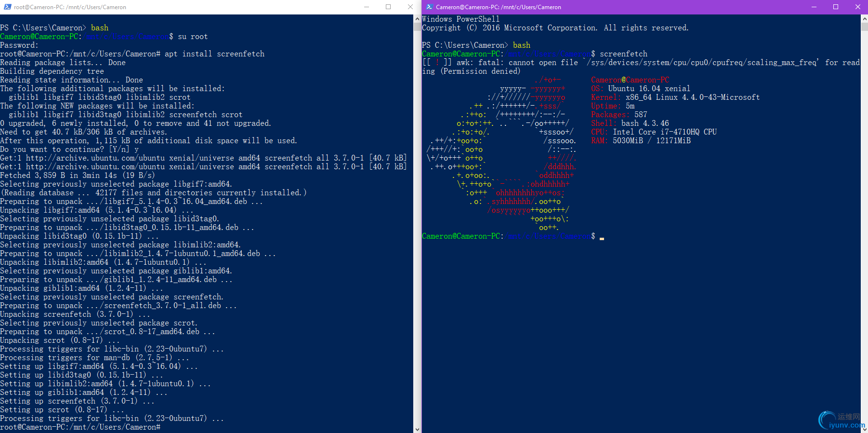Click scroll-up arrow in left terminal scrollbar
The height and width of the screenshot is (433, 868).
pos(417,19)
